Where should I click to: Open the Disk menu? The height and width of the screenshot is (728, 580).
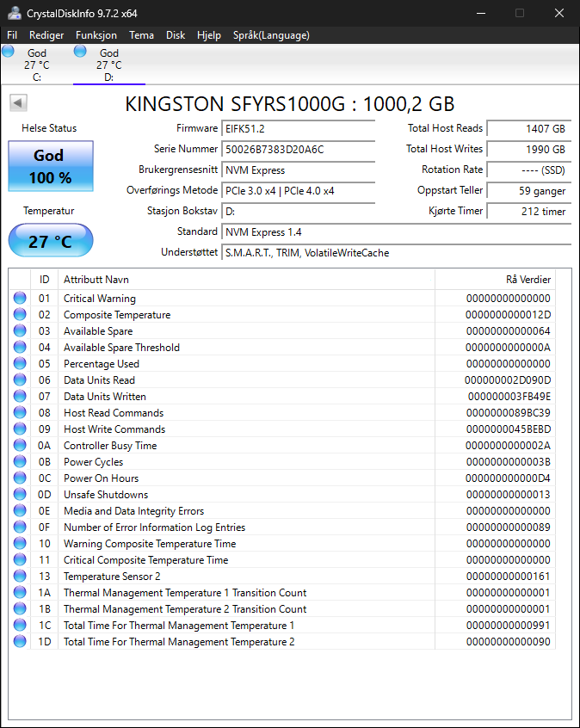coord(176,35)
